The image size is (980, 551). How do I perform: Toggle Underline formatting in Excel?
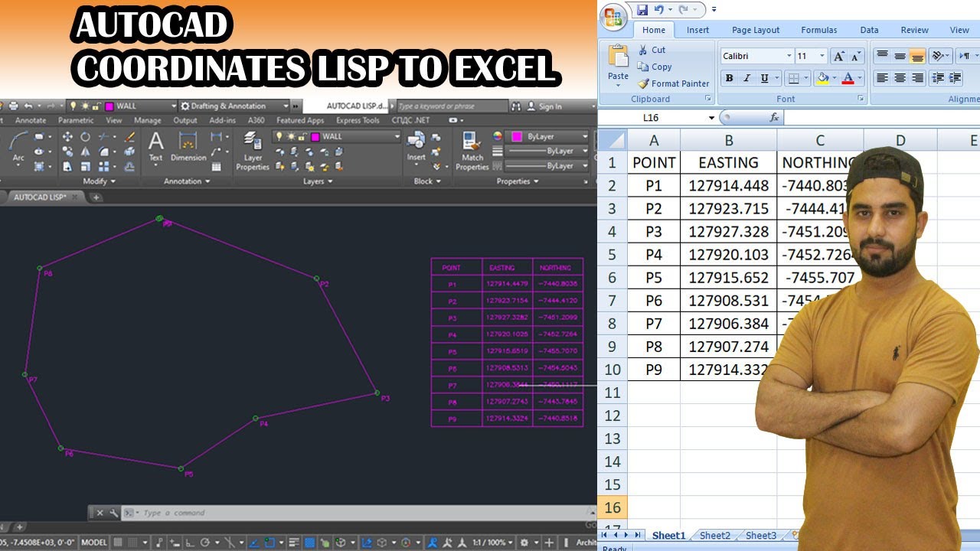764,78
